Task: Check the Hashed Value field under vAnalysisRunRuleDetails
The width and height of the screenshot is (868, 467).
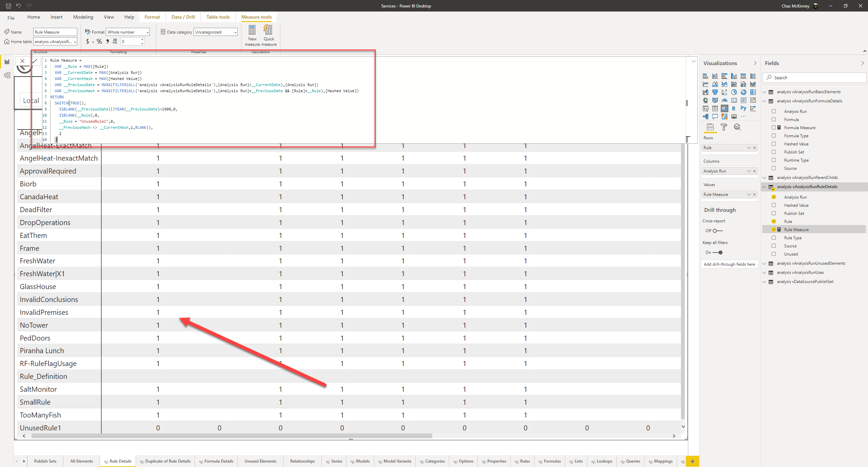Action: [x=774, y=205]
